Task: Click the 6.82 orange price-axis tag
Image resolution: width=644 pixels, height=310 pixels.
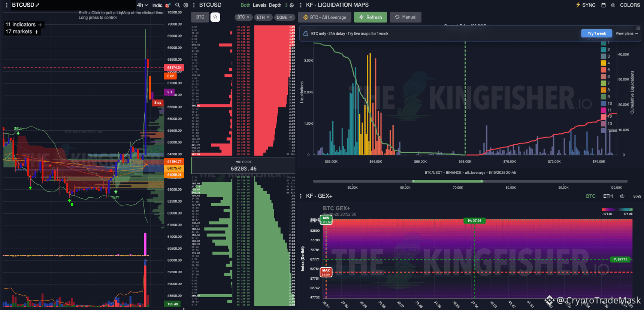Action: pos(171,76)
